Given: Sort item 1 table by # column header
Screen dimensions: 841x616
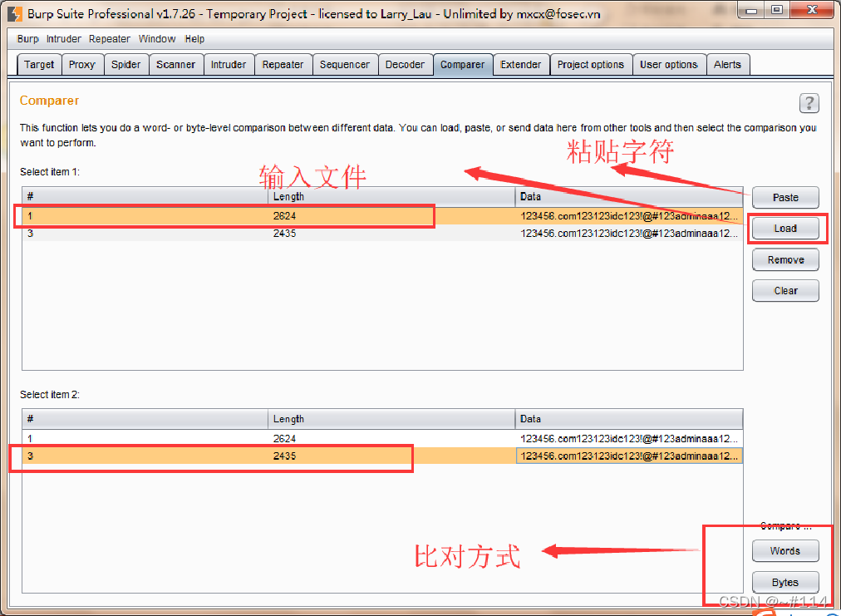Looking at the screenshot, I should coord(145,196).
